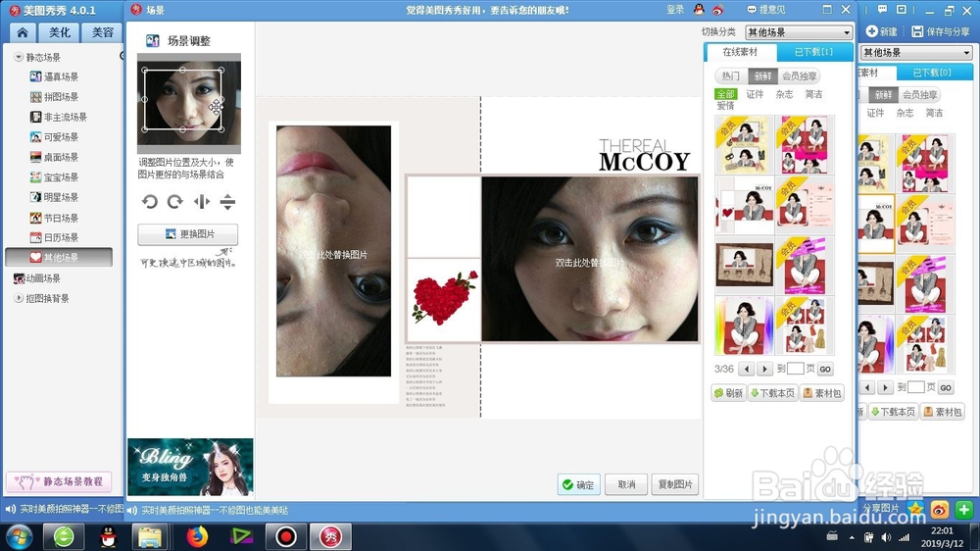Click 更换图片 button
This screenshot has width=980, height=551.
[187, 234]
